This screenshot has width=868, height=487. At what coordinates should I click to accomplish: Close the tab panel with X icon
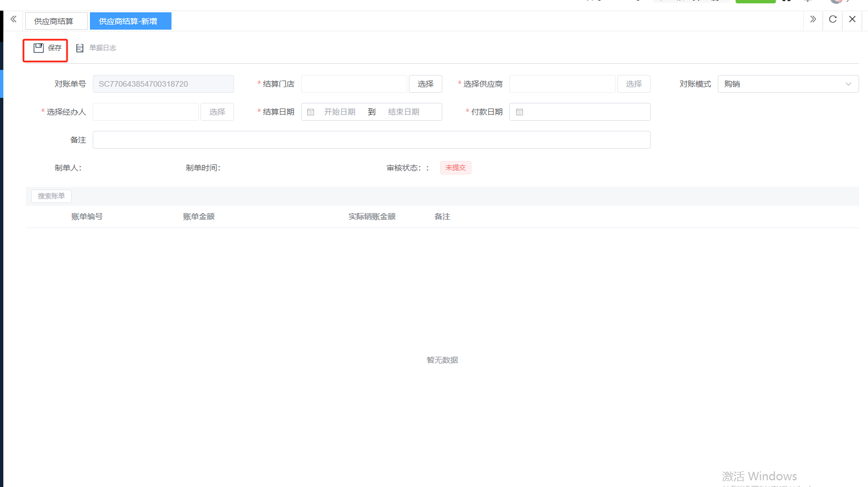click(x=852, y=20)
